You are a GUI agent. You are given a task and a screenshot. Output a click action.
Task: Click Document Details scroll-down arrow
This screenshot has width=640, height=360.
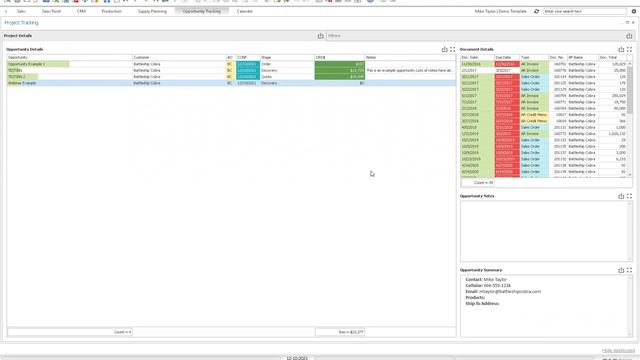pos(630,175)
